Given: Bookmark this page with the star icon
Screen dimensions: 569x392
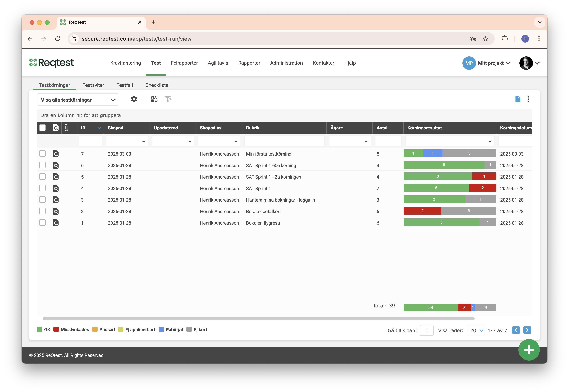Looking at the screenshot, I should click(x=485, y=39).
